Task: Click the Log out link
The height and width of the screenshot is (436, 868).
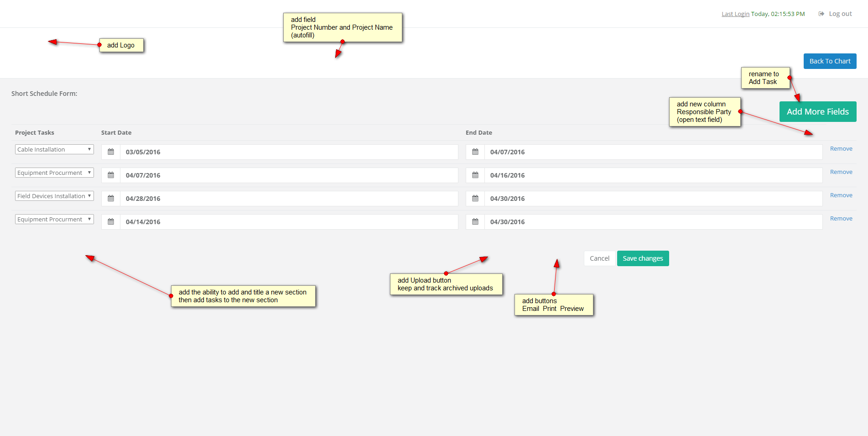Action: click(x=840, y=14)
